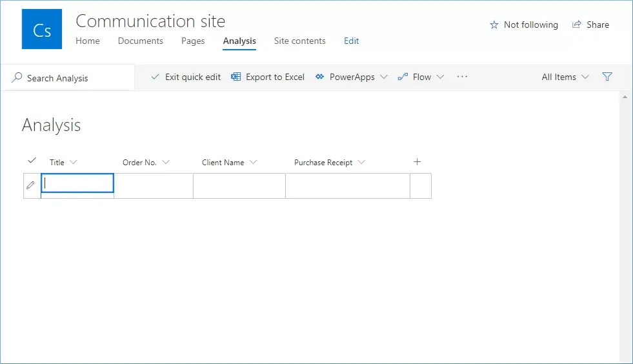This screenshot has height=364, width=633.
Task: Click the search magnifier icon
Action: tap(17, 77)
